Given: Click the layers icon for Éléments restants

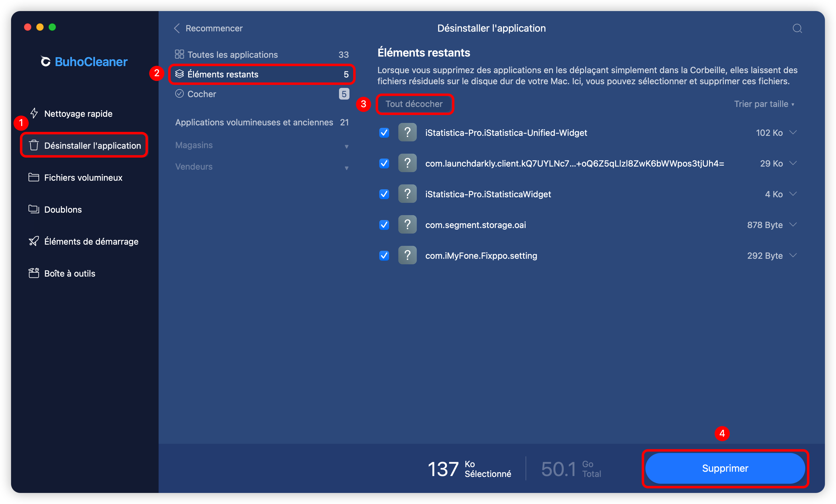Looking at the screenshot, I should pos(179,74).
